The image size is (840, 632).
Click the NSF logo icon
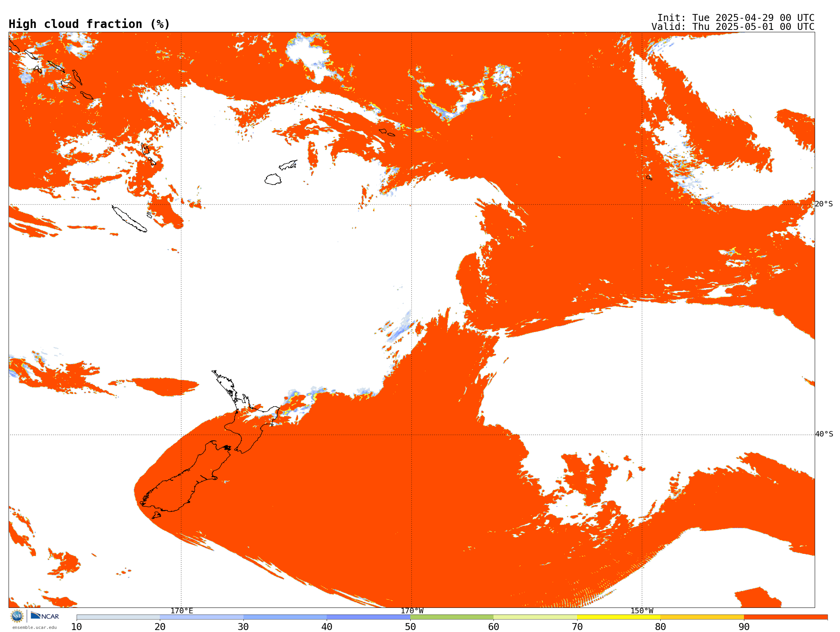[x=17, y=616]
